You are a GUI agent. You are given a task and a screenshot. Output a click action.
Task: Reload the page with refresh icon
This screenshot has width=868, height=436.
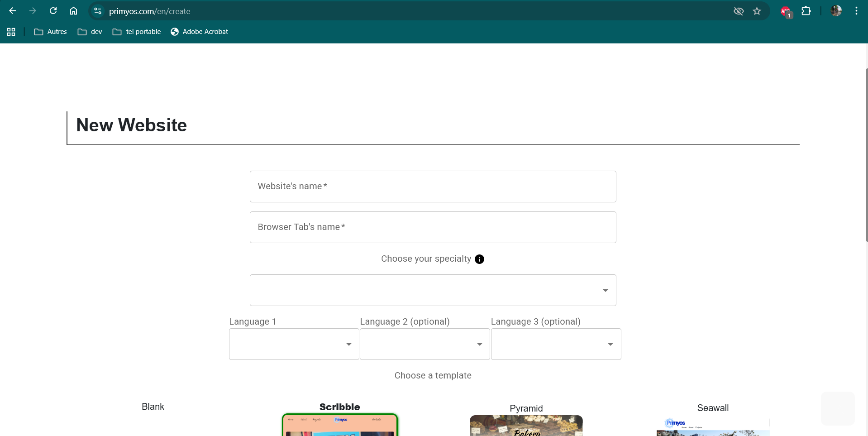53,11
